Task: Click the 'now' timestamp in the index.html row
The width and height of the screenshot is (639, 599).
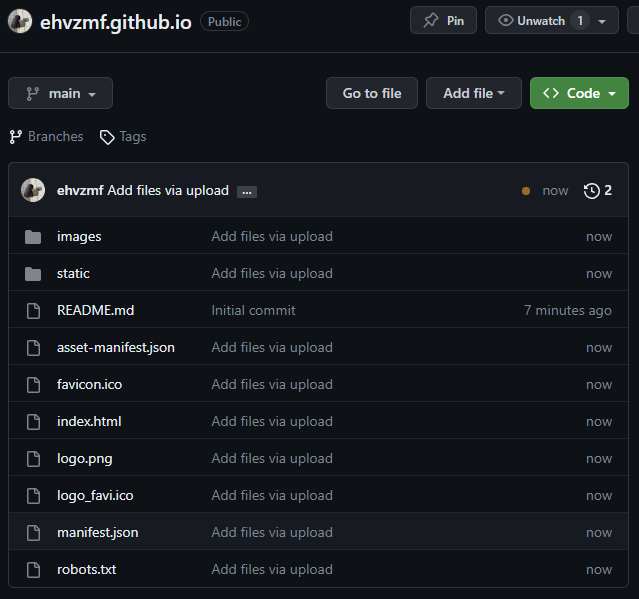Action: coord(599,422)
